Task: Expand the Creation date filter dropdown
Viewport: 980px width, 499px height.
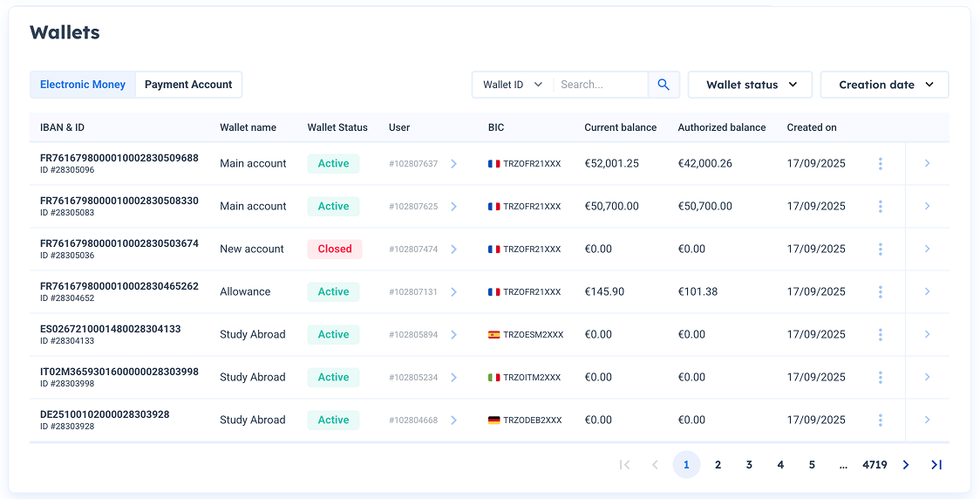Action: (x=885, y=85)
